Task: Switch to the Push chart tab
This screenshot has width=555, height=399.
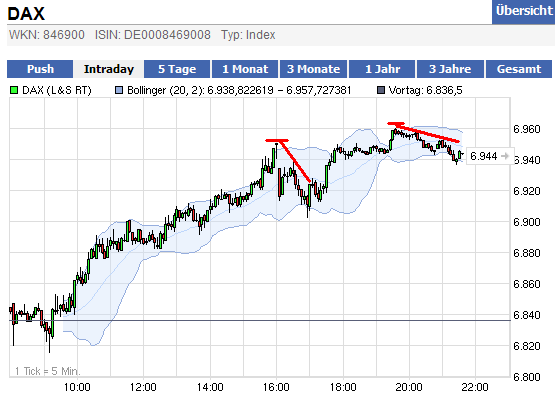Action: pos(40,69)
